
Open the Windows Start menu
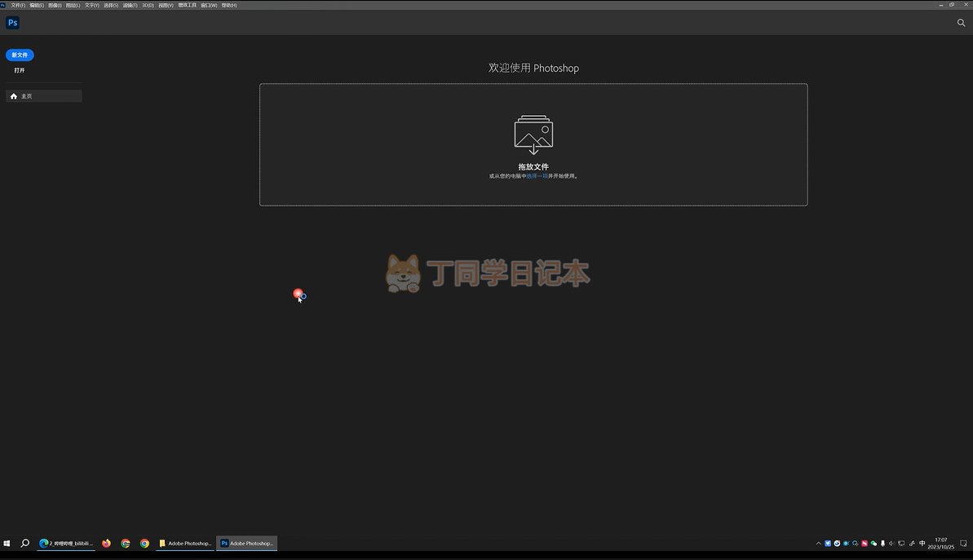(x=7, y=543)
